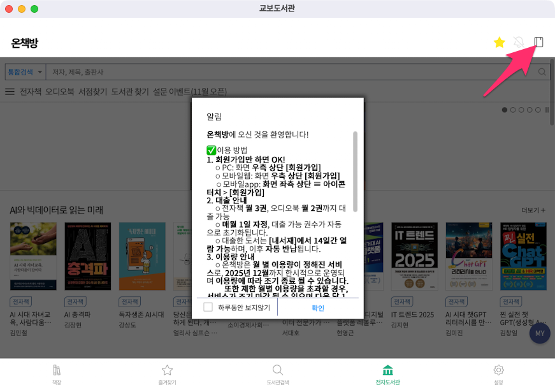The image size is (555, 392).
Task: Open the AI 시대 챗GPT 리터러시 cover
Action: (469, 256)
